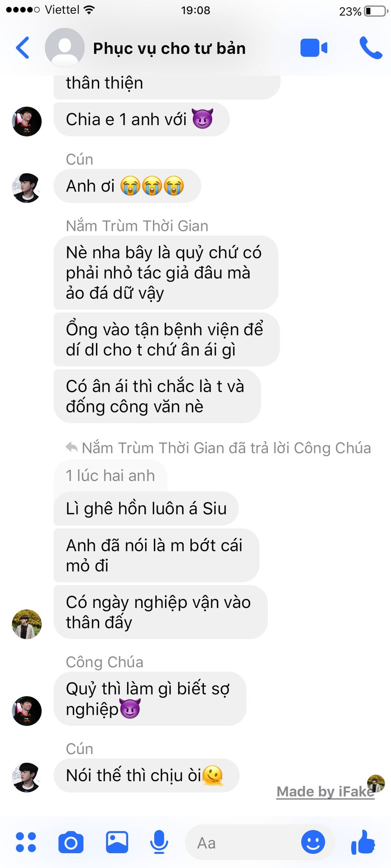The image size is (391, 868).
Task: Tap the message Anh ơi with crying emojis
Action: pos(127,186)
